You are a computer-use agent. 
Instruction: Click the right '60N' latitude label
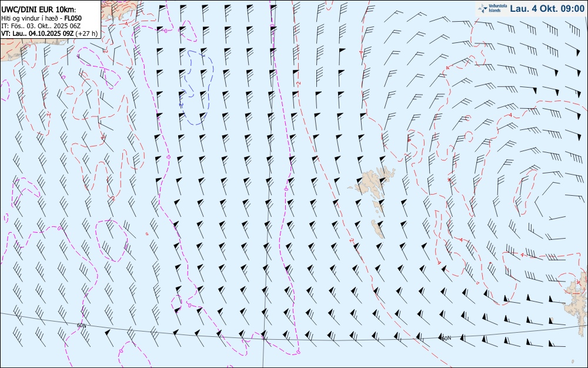click(446, 338)
